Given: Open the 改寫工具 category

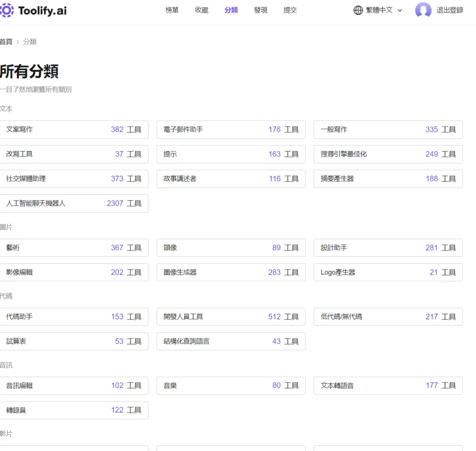Looking at the screenshot, I should [74, 154].
